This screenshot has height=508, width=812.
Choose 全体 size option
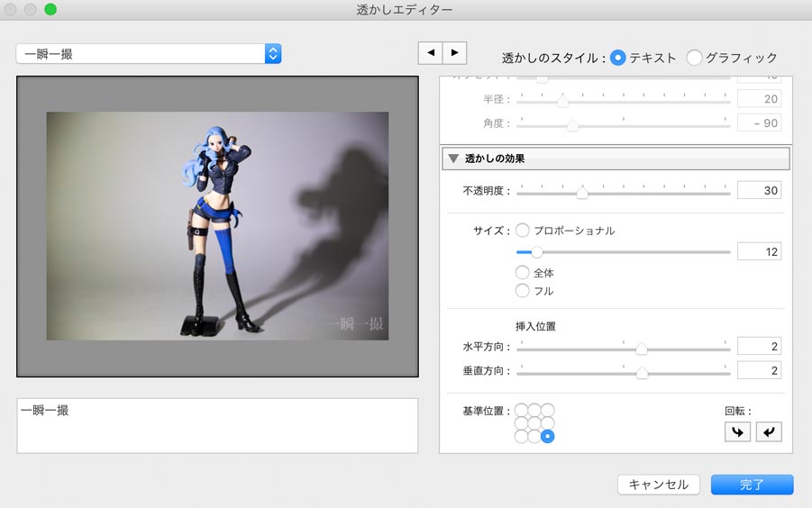[523, 272]
